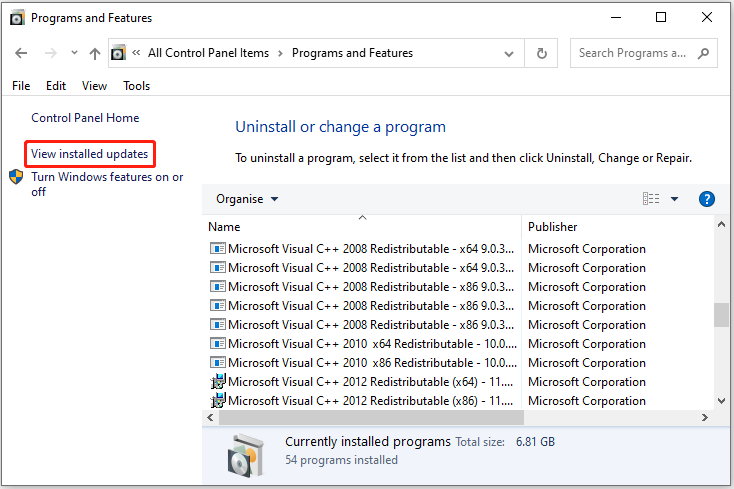Expand the view options dropdown arrow
Viewport: 734px width, 489px height.
click(x=675, y=199)
